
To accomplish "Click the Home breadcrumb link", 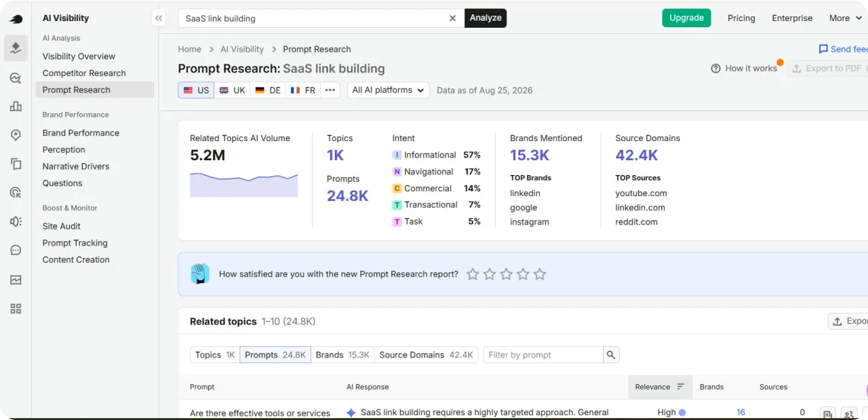I will coord(189,49).
